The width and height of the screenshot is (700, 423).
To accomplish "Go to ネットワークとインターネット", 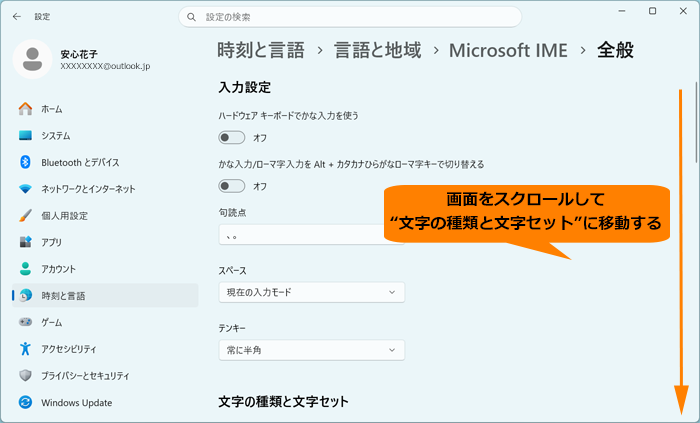I will pyautogui.click(x=105, y=189).
